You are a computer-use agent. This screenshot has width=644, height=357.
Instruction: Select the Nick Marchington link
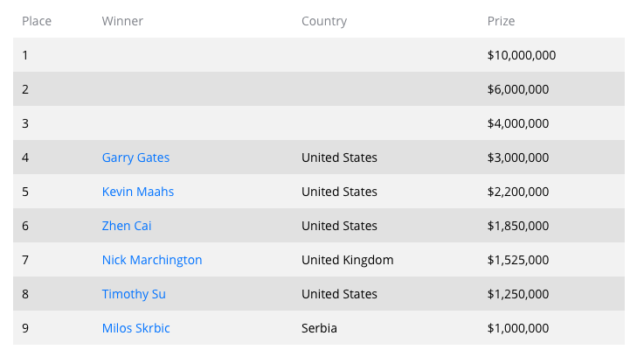152,260
